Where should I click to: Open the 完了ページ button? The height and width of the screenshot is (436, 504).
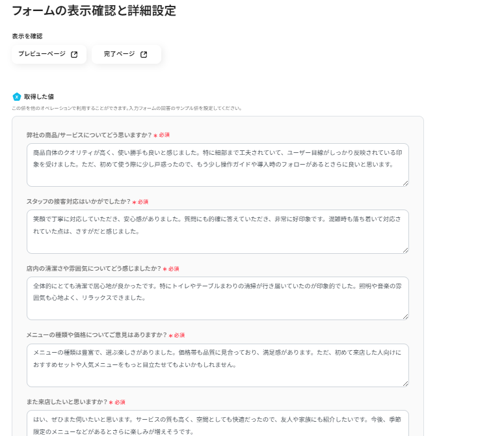pyautogui.click(x=126, y=55)
